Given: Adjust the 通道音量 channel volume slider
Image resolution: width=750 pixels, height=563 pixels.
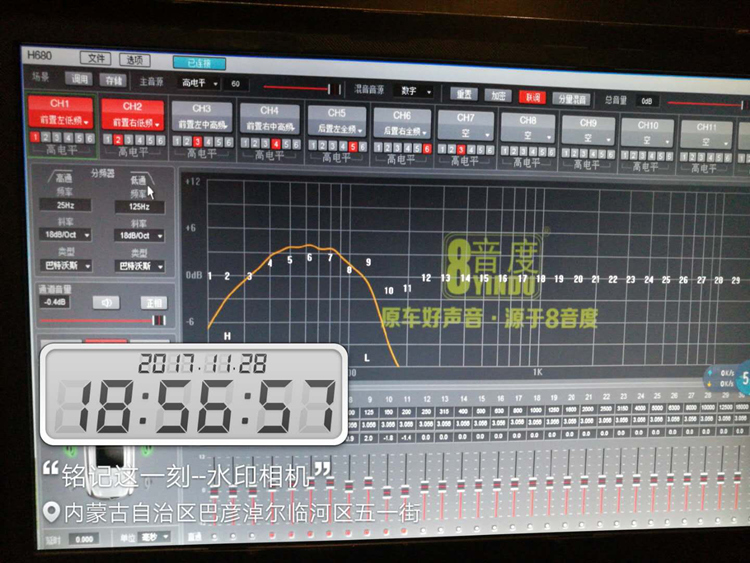Looking at the screenshot, I should 103,320.
